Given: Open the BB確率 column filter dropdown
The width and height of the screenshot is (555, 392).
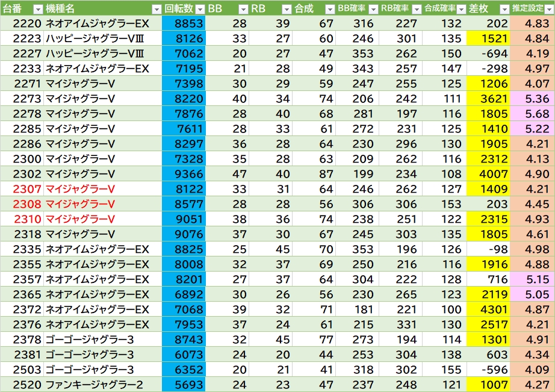Looking at the screenshot, I should tap(373, 9).
